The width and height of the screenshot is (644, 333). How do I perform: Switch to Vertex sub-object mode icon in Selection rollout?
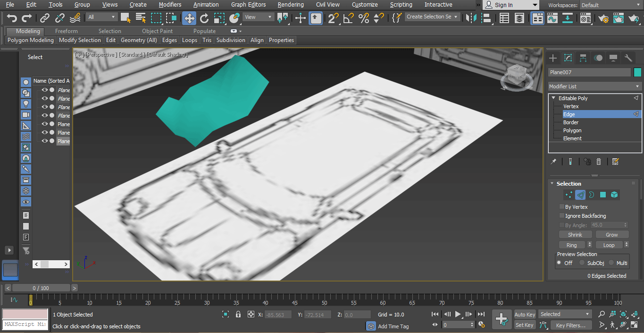coord(568,195)
